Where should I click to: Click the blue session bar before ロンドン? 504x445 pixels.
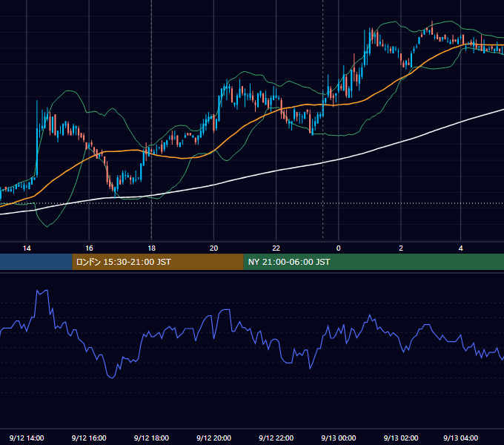coord(36,262)
